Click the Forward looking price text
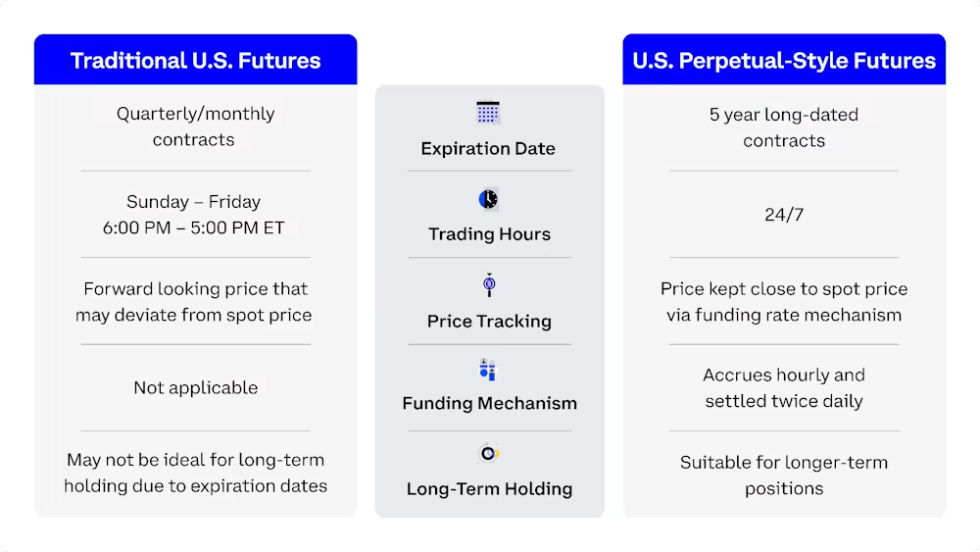Viewport: 980px width, 552px height. (x=195, y=302)
